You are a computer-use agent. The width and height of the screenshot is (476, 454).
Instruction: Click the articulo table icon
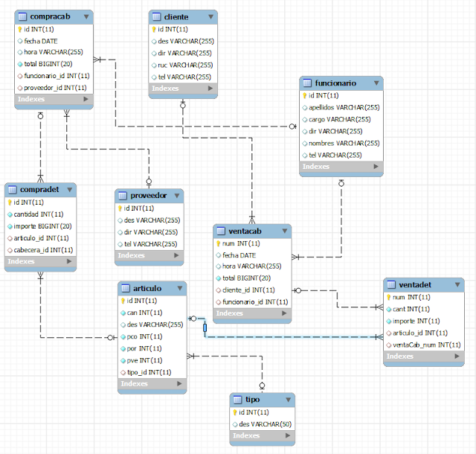click(x=126, y=288)
